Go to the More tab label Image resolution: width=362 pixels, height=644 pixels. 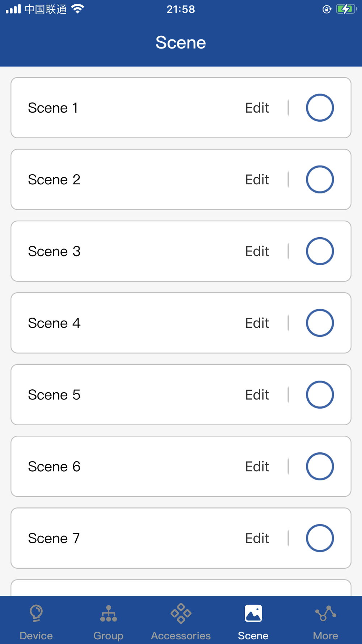[x=326, y=636]
